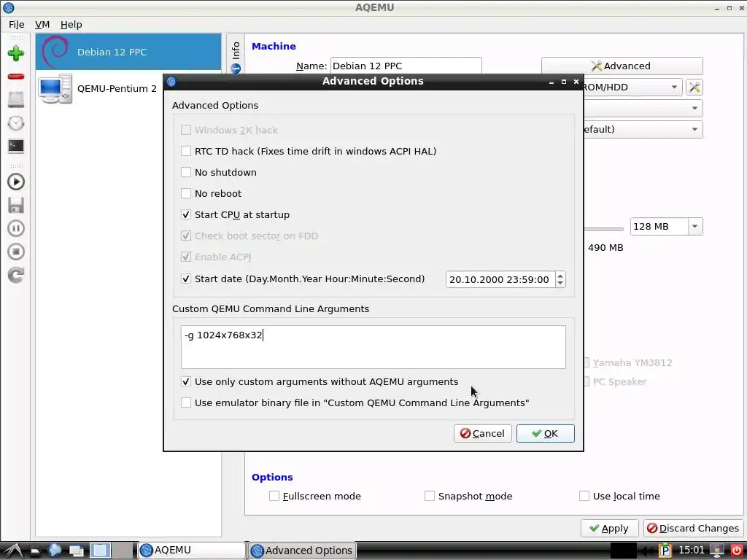Start the VM with the play icon
Screen dimensions: 747x560
pyautogui.click(x=16, y=182)
